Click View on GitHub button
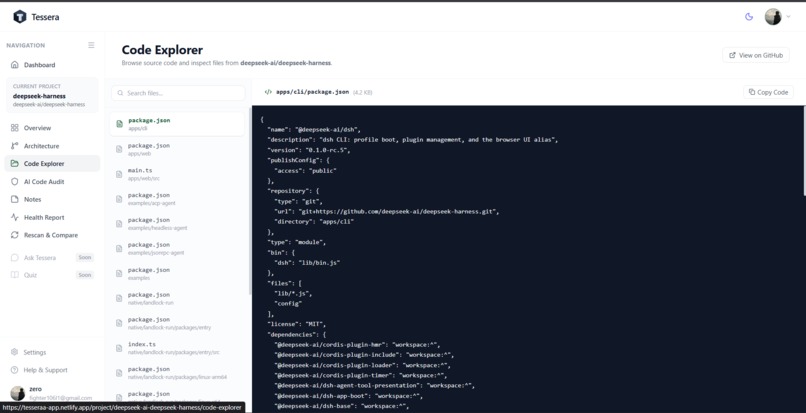806x413 pixels. tap(756, 55)
